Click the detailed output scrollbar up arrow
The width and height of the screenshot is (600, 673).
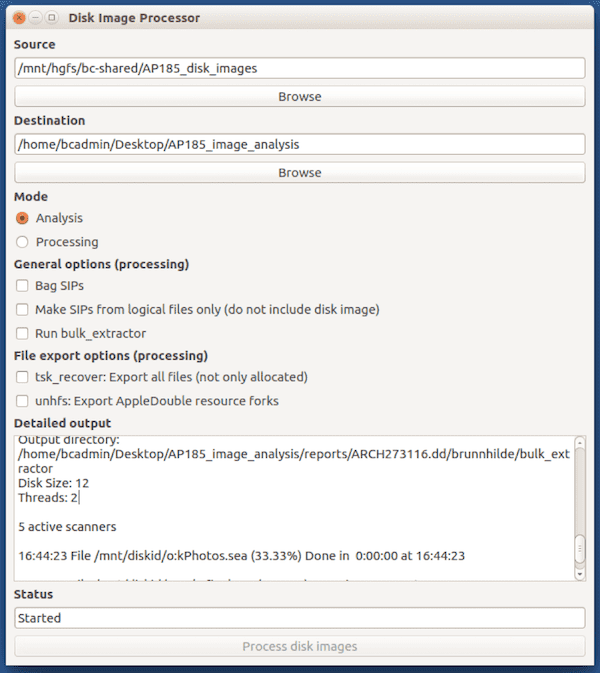580,443
